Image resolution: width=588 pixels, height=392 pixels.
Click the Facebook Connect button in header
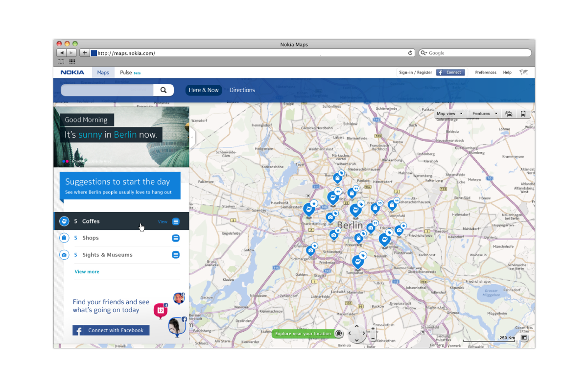point(450,73)
